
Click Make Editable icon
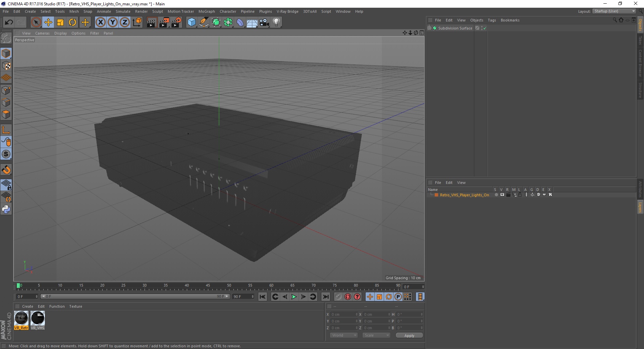tap(6, 38)
